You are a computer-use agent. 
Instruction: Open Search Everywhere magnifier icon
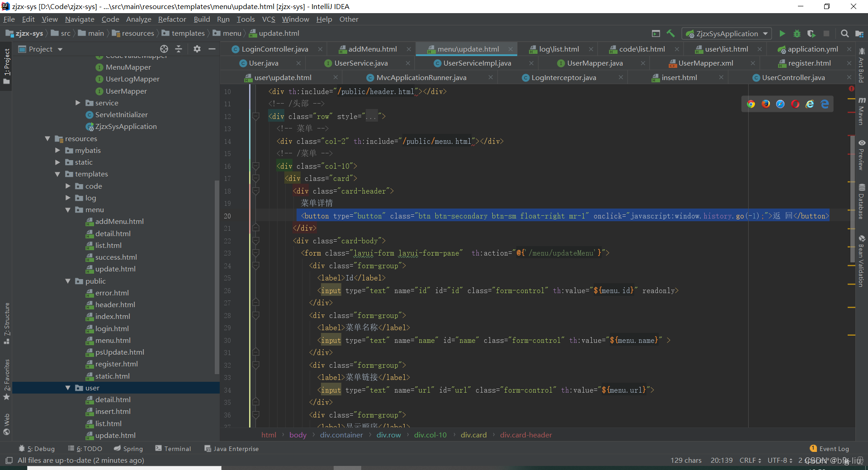click(x=844, y=33)
